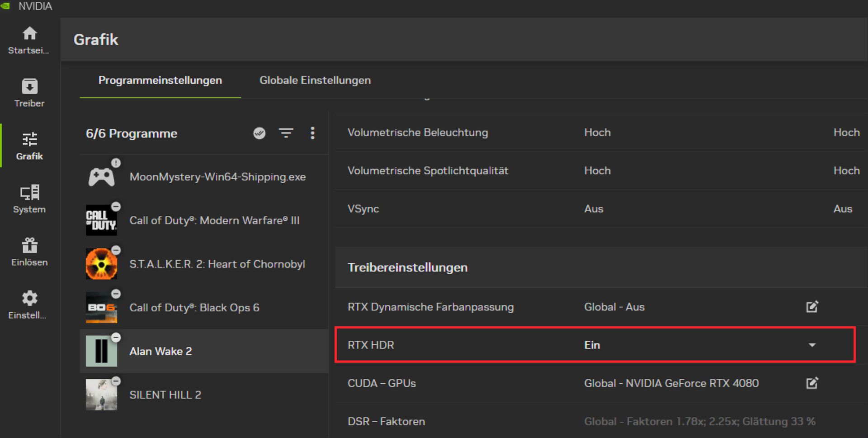This screenshot has width=868, height=438.
Task: Click the filter programs icon
Action: click(x=286, y=133)
